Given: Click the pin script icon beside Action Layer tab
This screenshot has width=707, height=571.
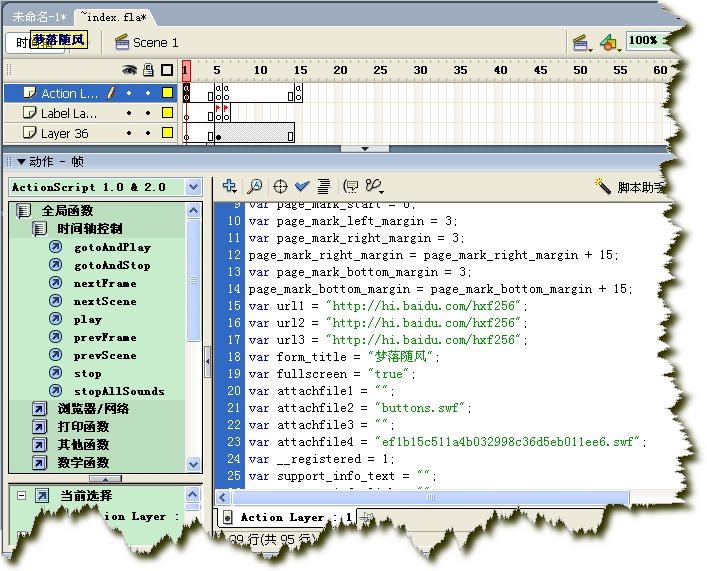Looking at the screenshot, I should pyautogui.click(x=364, y=517).
